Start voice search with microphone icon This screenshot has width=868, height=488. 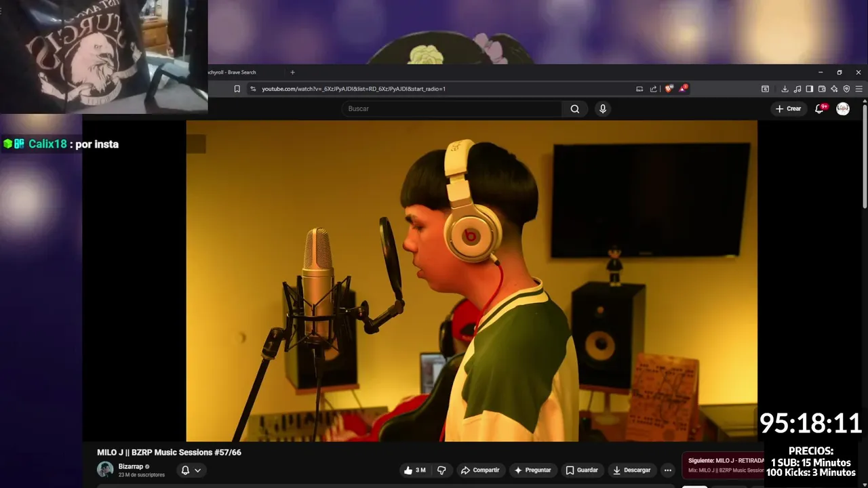point(603,108)
